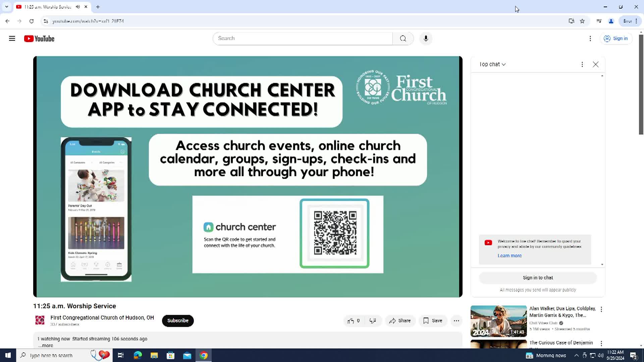Open live chat options menu

pos(582,64)
